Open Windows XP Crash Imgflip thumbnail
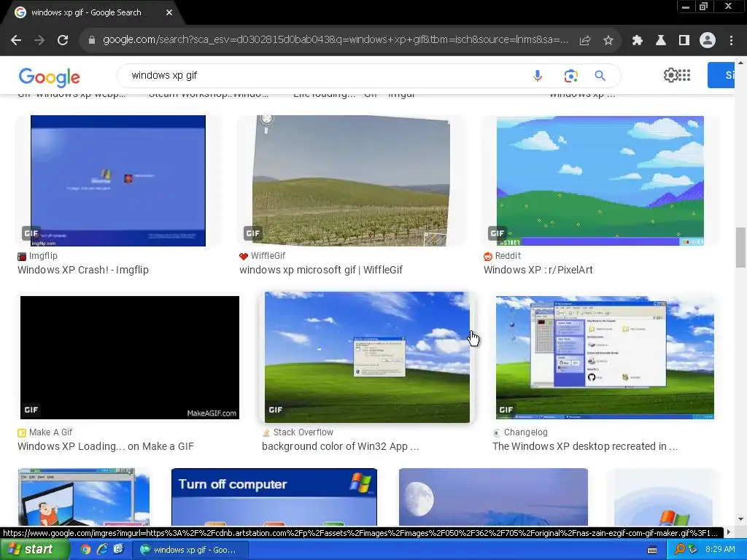Viewport: 747px width, 560px height. (118, 181)
